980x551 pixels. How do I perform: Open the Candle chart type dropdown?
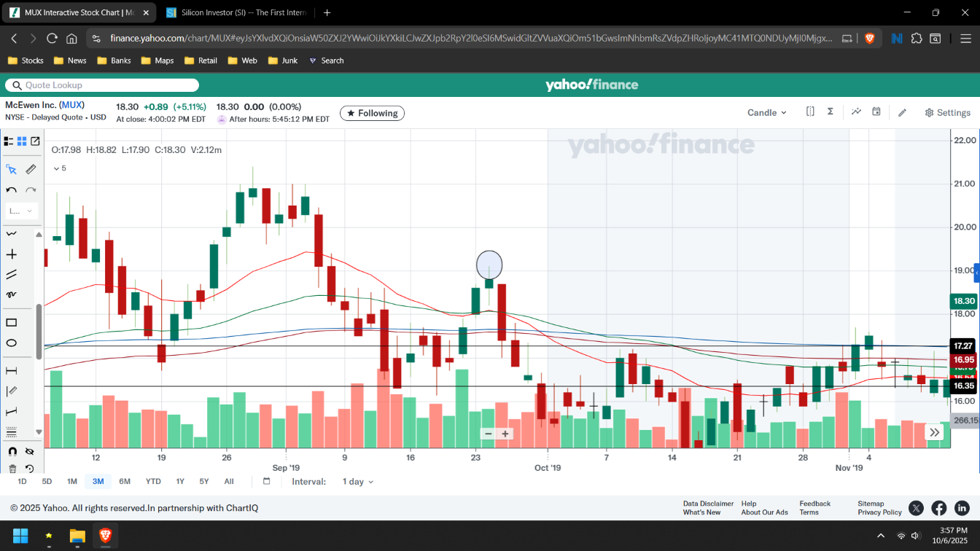click(x=766, y=113)
